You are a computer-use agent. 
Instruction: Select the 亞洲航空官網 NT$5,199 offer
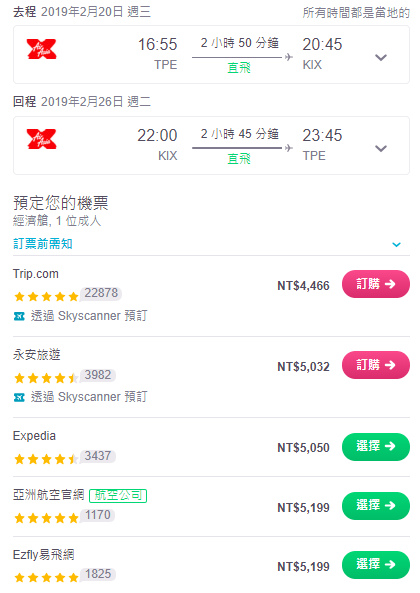click(376, 506)
